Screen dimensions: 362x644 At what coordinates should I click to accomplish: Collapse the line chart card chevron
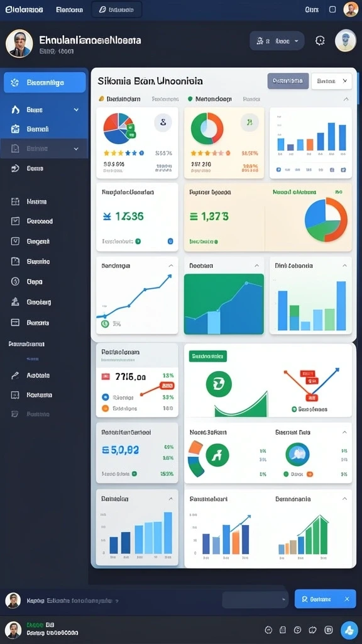(171, 266)
